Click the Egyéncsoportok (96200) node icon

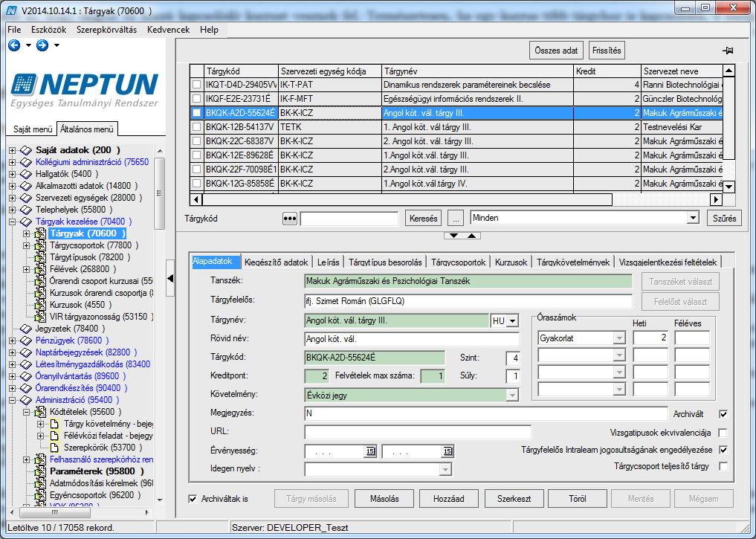click(40, 495)
